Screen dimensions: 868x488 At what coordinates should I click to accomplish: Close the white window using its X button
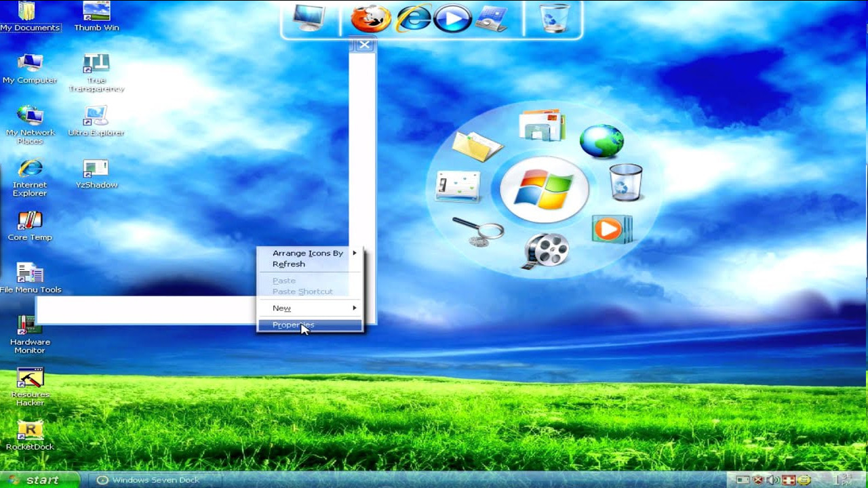[365, 45]
